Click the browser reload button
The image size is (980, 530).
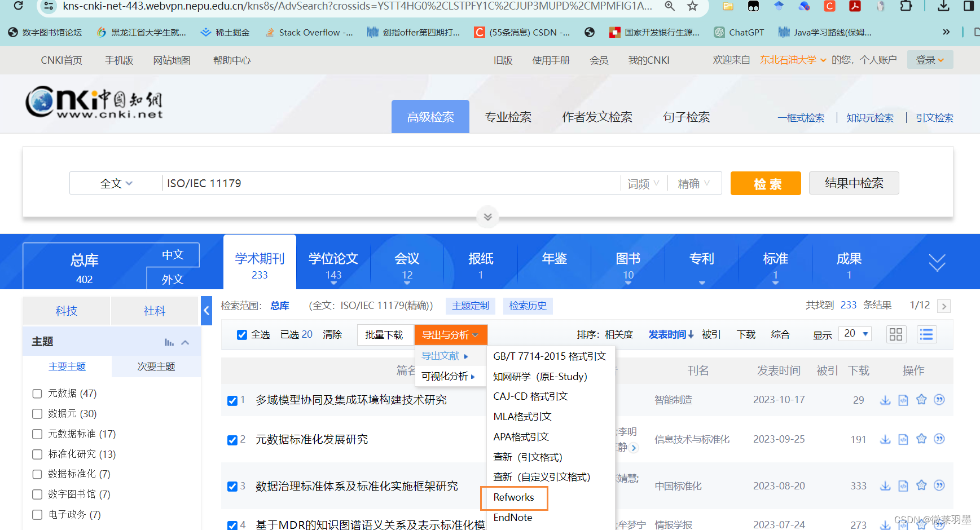coord(18,6)
